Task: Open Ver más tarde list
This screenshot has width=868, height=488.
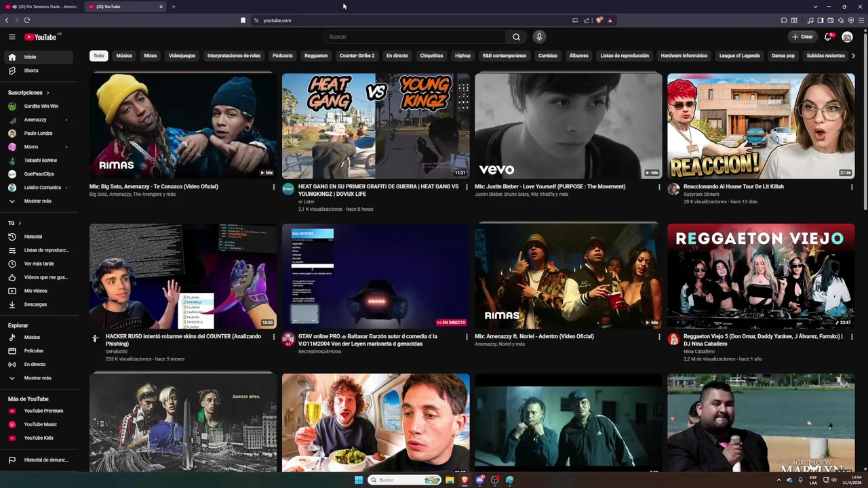Action: click(x=39, y=264)
